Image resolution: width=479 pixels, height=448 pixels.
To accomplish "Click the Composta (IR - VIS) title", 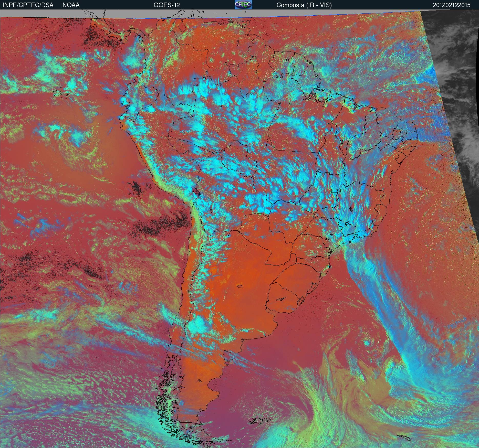I will 304,5.
